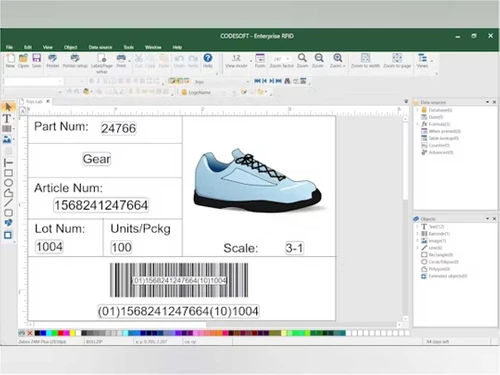Select the Rectangle tool in left toolbox
This screenshot has height=375, width=500.
[x=8, y=173]
